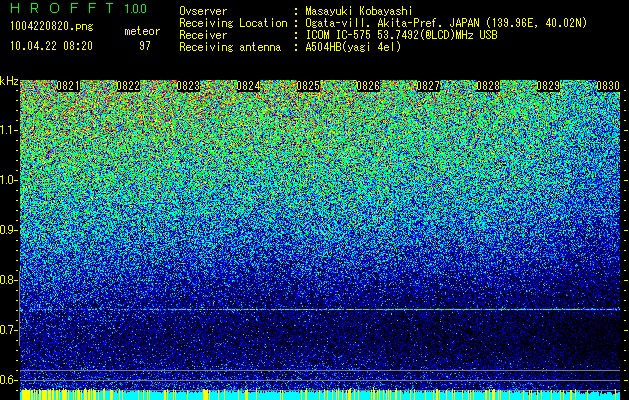Click the Ovserver label
The width and height of the screenshot is (629, 400).
tap(203, 11)
